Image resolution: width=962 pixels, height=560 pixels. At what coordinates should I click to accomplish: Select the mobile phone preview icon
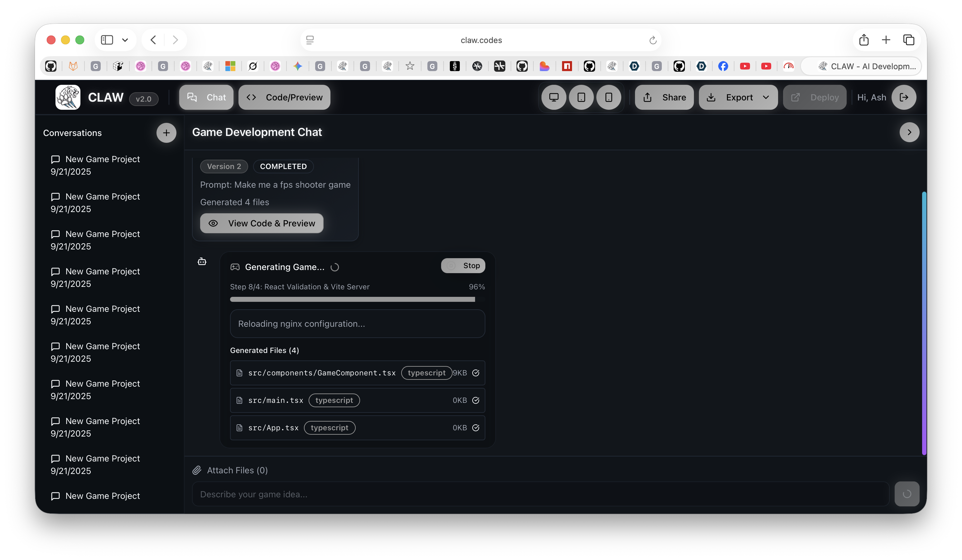click(x=608, y=97)
